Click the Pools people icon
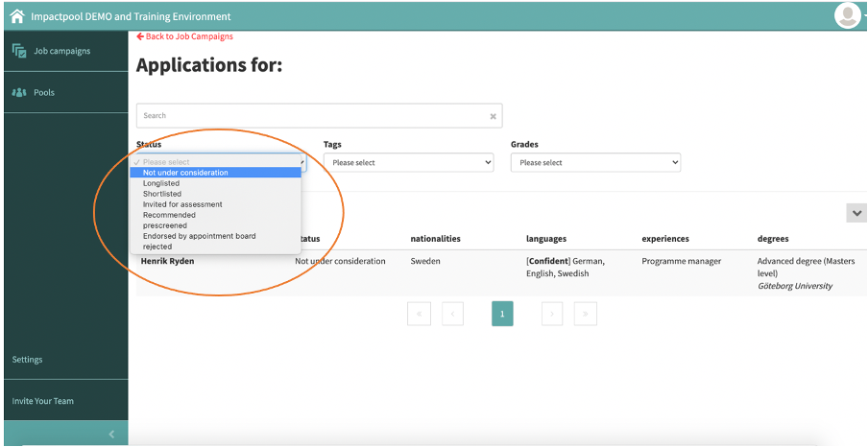868x447 pixels. [x=19, y=92]
